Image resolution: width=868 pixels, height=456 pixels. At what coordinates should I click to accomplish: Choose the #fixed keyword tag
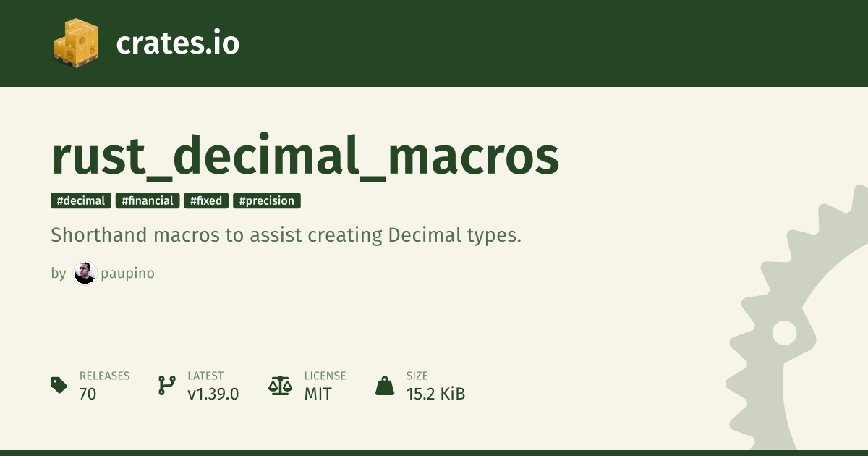(206, 201)
